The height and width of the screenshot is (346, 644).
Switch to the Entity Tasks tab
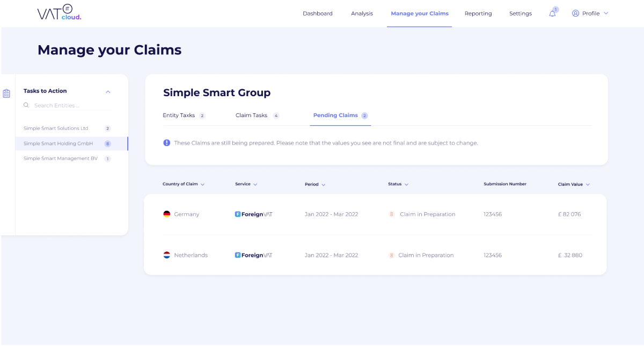pos(179,116)
